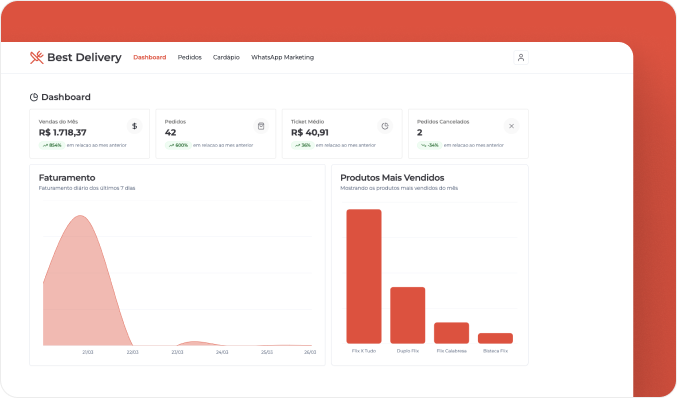Select the Flix X Tudo bar
Viewport: 677px width, 398px height.
tap(364, 276)
